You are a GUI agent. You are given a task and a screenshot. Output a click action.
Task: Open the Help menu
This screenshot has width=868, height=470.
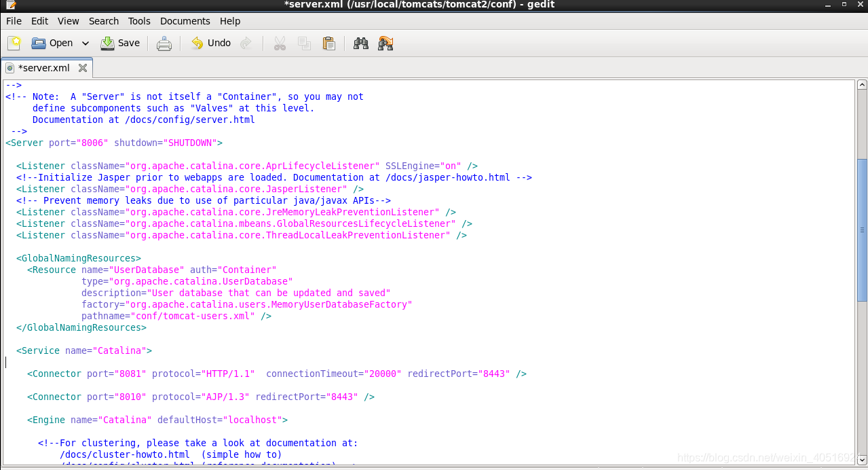tap(230, 21)
